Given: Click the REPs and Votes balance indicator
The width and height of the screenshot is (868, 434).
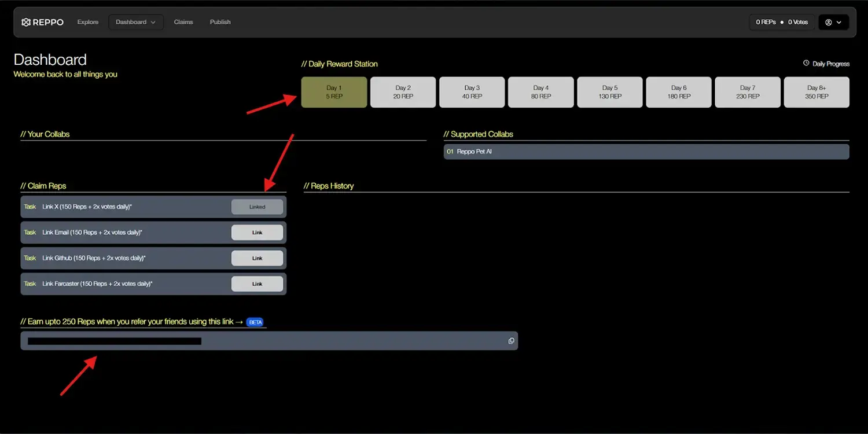Looking at the screenshot, I should pos(781,22).
